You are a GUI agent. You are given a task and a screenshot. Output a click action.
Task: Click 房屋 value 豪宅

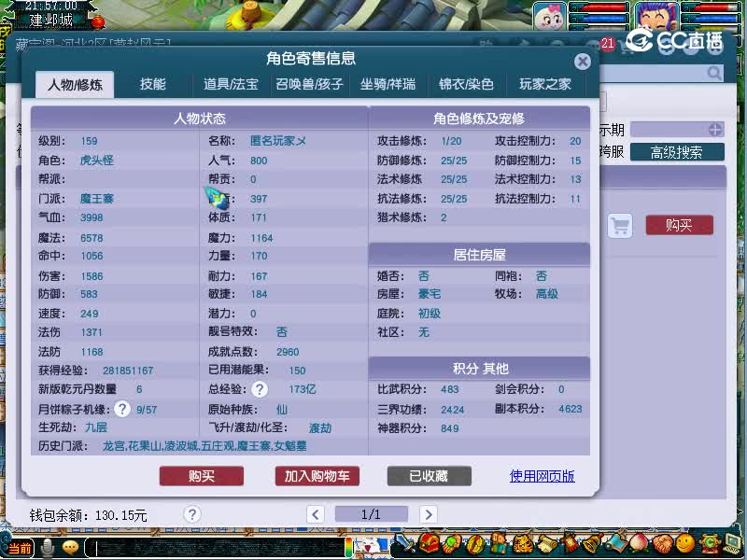tap(430, 294)
